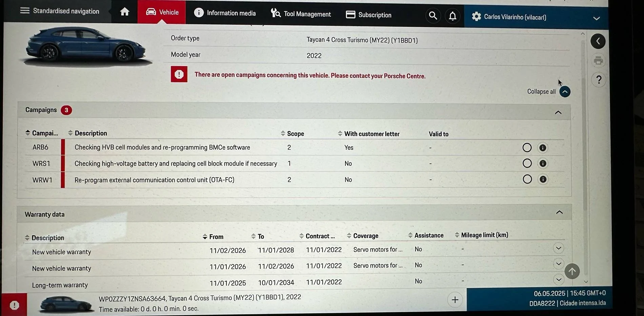
Task: Click the scroll-to-top arrow button
Action: pyautogui.click(x=572, y=271)
